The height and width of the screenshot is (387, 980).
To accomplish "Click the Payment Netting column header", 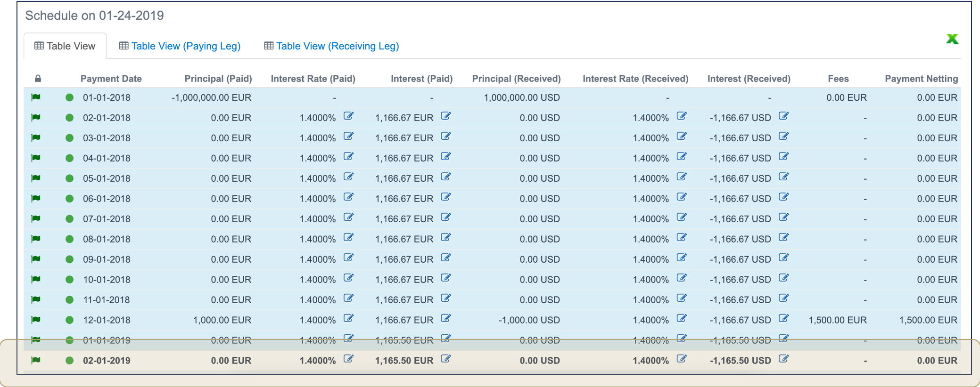I will (921, 79).
